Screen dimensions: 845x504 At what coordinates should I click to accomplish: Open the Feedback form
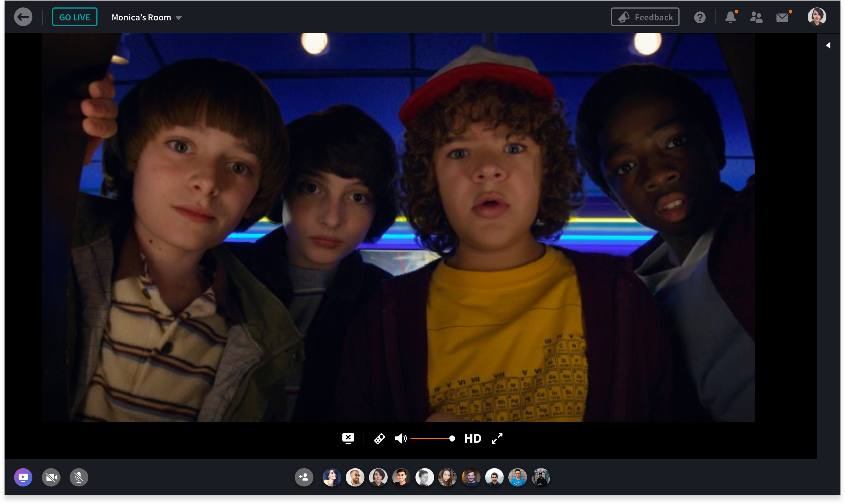click(x=645, y=17)
